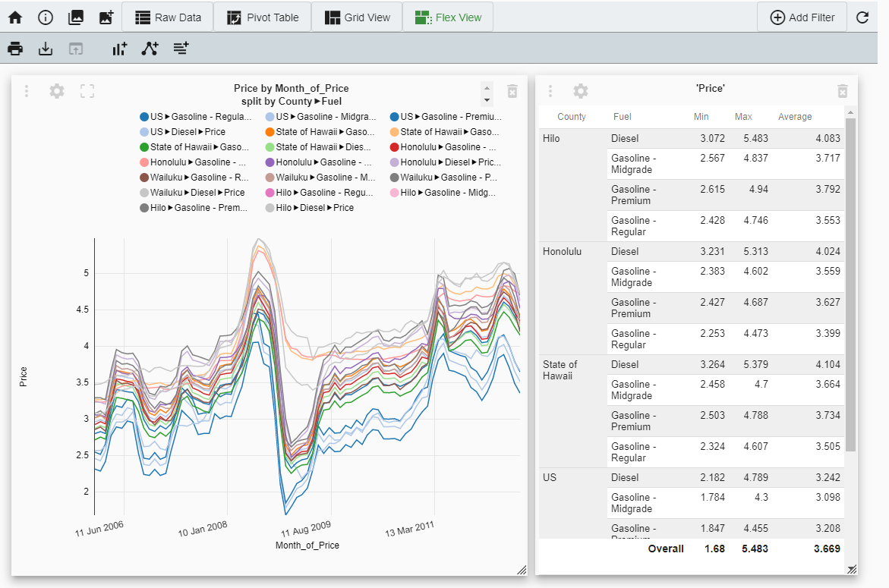Screen dimensions: 889x588
Task: Go to the Home icon
Action: pos(15,17)
